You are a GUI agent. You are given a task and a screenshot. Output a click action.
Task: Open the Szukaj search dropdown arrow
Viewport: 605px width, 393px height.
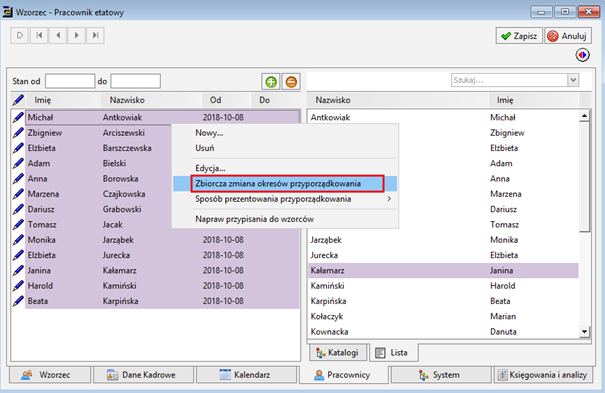(573, 80)
